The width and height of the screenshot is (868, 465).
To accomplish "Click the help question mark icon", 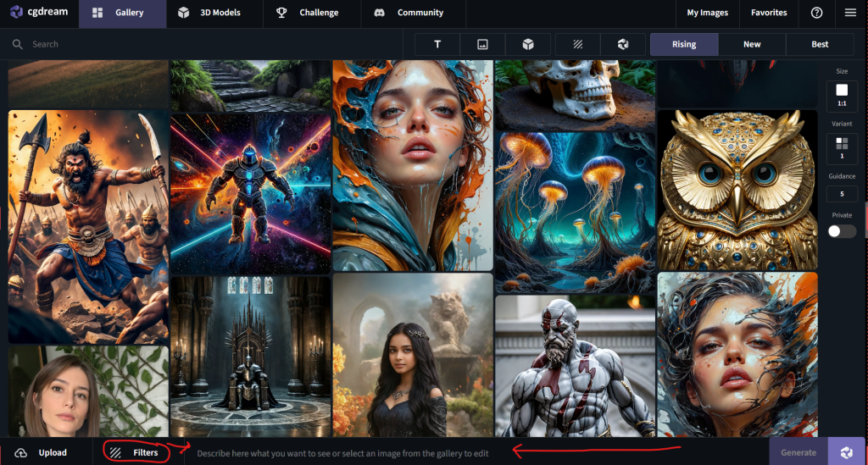I will click(816, 13).
